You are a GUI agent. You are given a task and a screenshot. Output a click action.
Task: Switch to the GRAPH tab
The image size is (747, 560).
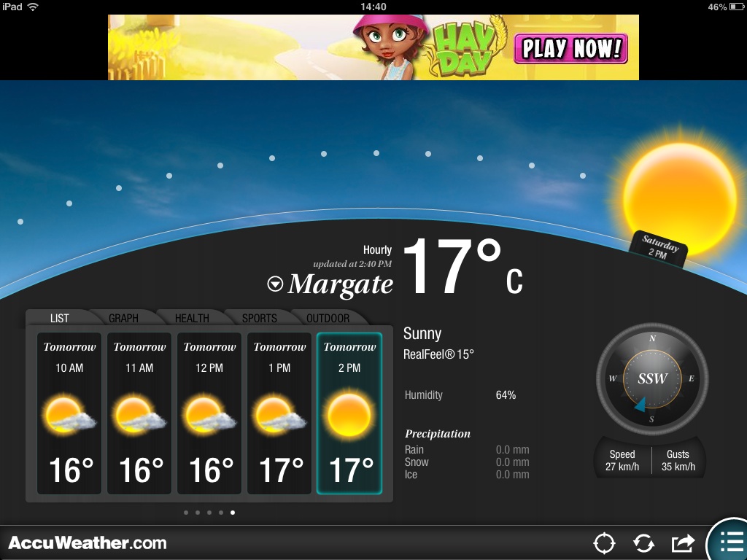click(x=123, y=318)
